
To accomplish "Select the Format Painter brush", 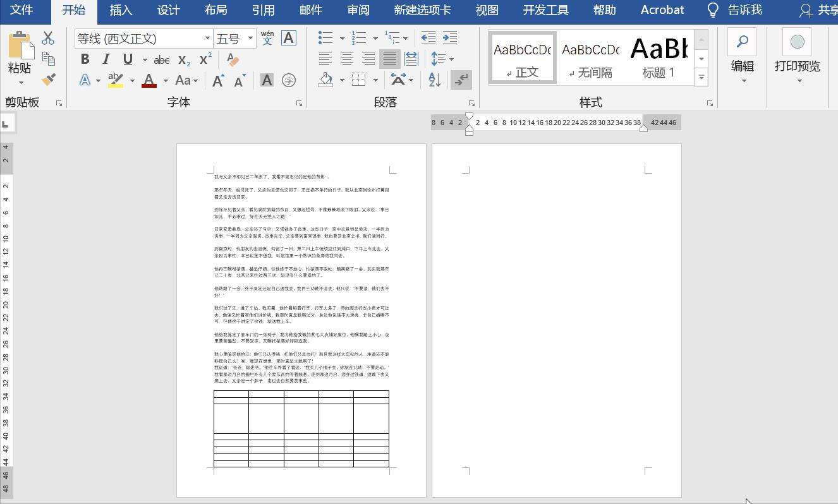I will click(48, 79).
